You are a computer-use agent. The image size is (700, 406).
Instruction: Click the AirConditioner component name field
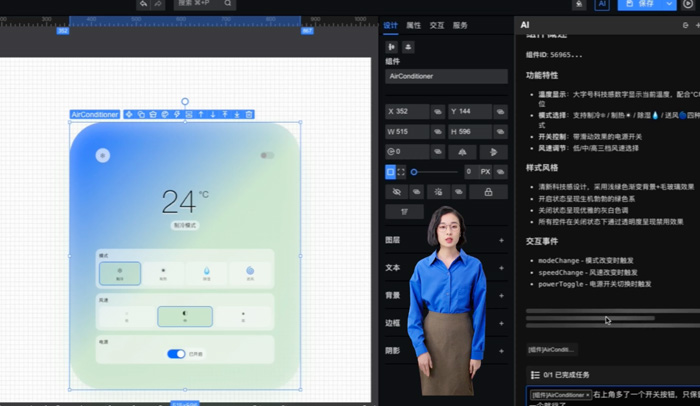446,76
